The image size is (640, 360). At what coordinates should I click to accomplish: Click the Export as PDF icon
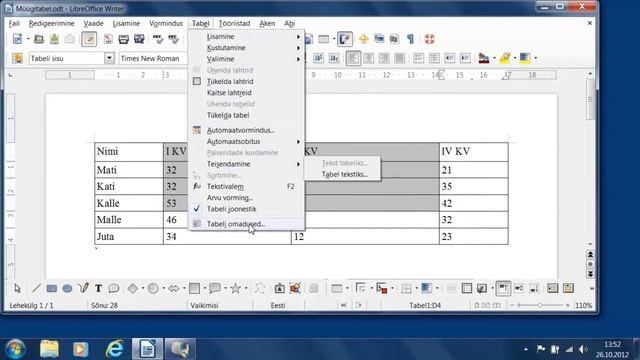click(108, 39)
